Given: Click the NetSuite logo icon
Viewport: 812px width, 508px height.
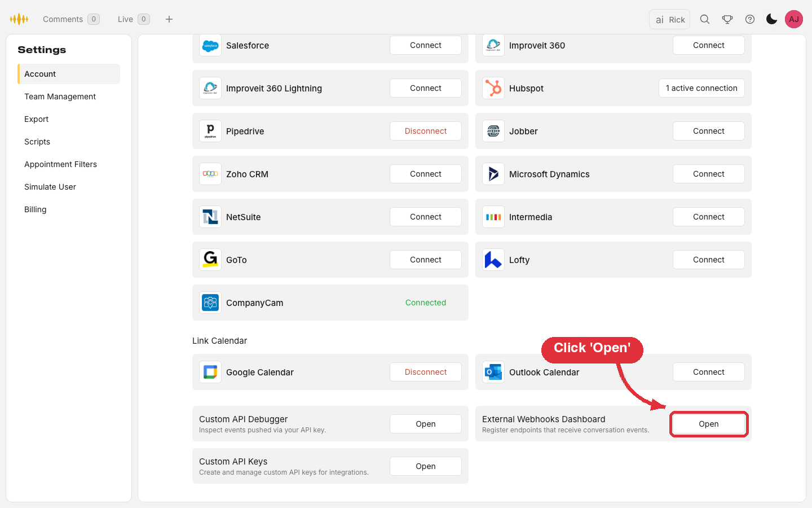Looking at the screenshot, I should click(210, 217).
